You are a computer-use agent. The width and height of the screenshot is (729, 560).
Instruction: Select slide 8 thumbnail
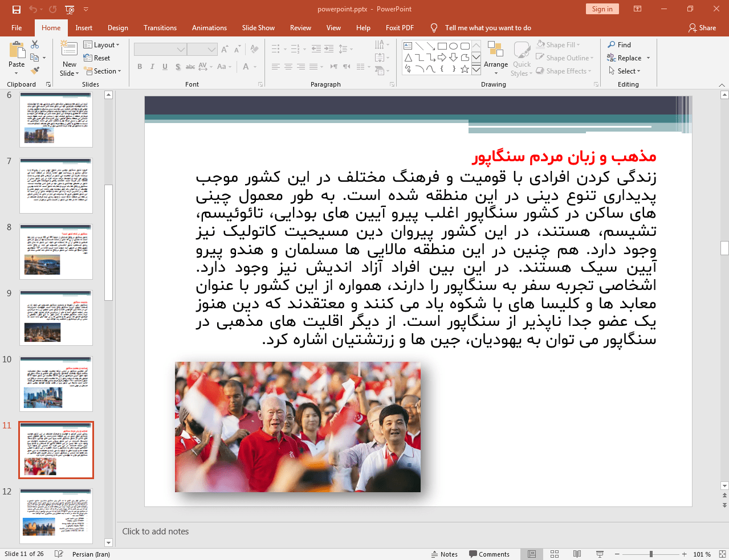tap(56, 252)
